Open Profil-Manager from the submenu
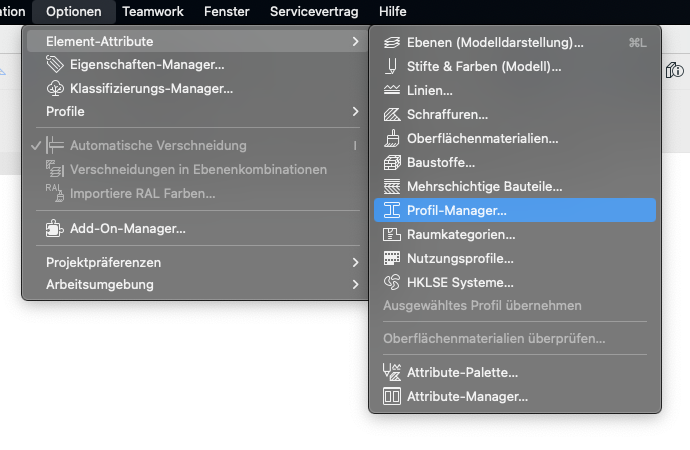The image size is (690, 450). 457,211
